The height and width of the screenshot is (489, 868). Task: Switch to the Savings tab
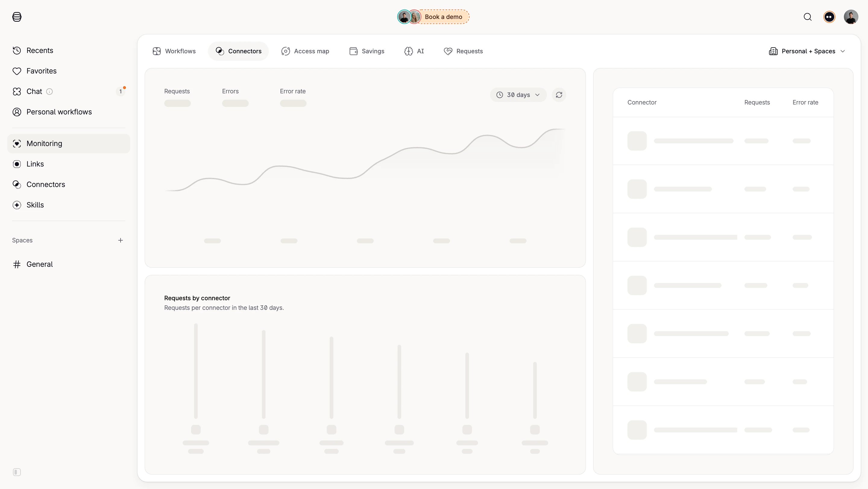pyautogui.click(x=366, y=51)
